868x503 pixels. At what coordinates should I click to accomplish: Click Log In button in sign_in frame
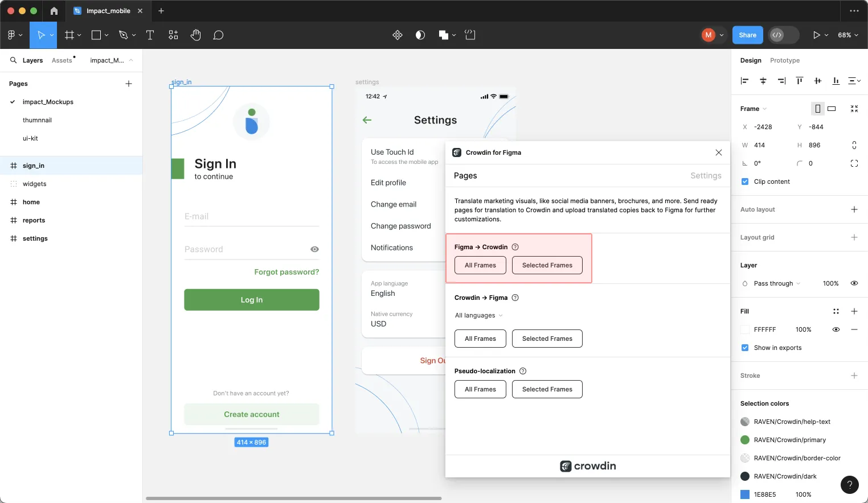pyautogui.click(x=252, y=300)
